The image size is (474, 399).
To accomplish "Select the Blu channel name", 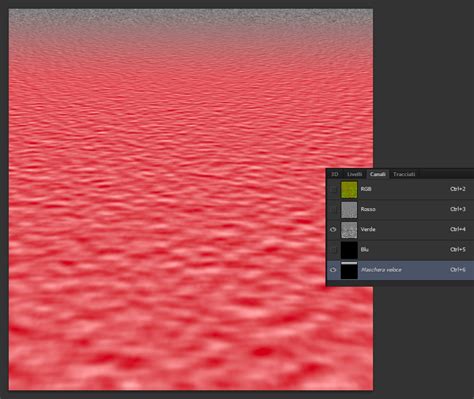I will [365, 249].
